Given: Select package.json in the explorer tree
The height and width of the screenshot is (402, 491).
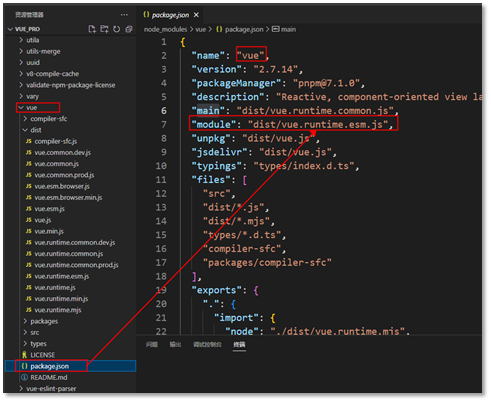Looking at the screenshot, I should pos(49,366).
